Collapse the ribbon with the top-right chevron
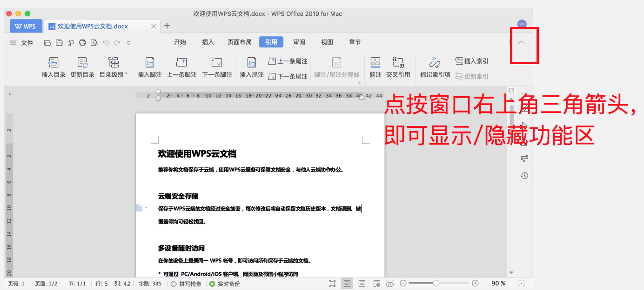644x290 pixels. pyautogui.click(x=521, y=42)
